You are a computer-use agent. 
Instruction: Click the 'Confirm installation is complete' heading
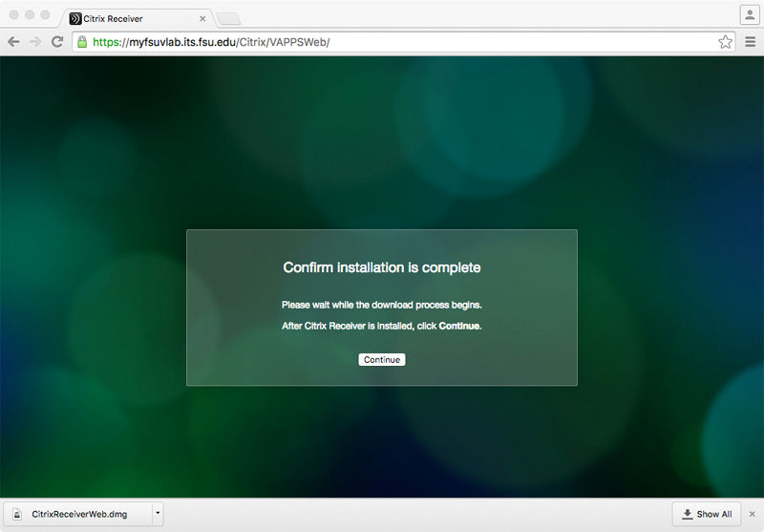pos(382,267)
